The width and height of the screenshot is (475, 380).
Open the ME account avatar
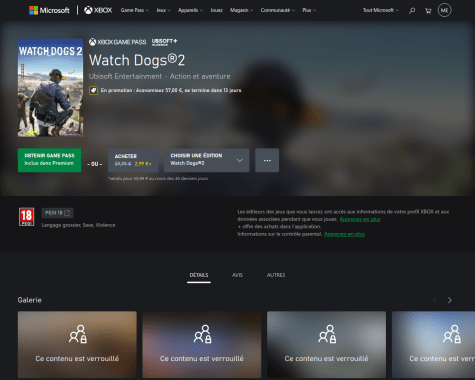coord(444,10)
